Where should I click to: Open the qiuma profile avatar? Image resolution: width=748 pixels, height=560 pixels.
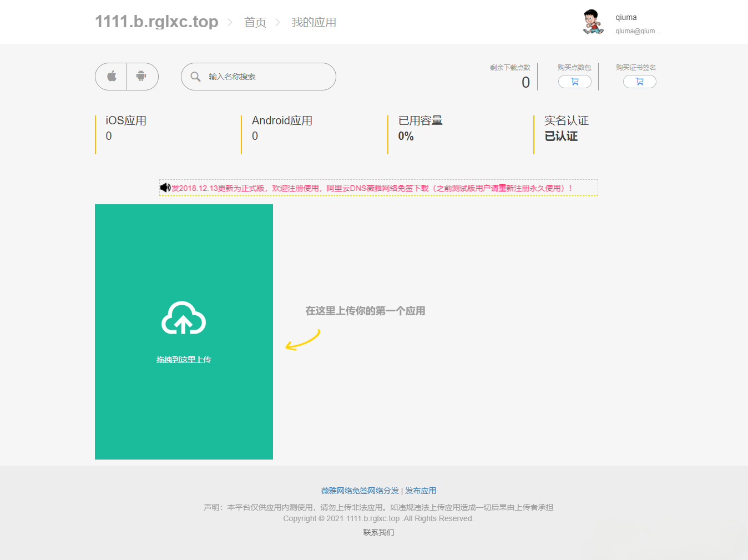click(x=593, y=22)
